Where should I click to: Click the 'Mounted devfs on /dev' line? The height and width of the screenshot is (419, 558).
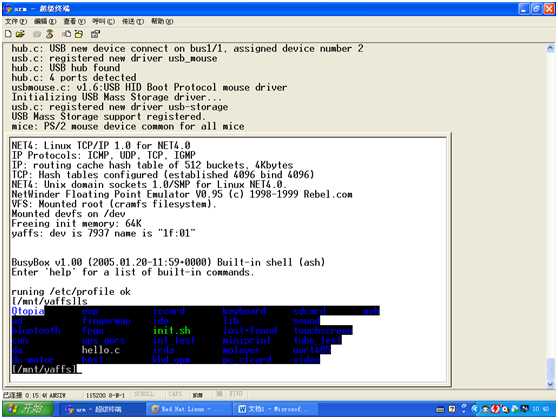pos(68,214)
